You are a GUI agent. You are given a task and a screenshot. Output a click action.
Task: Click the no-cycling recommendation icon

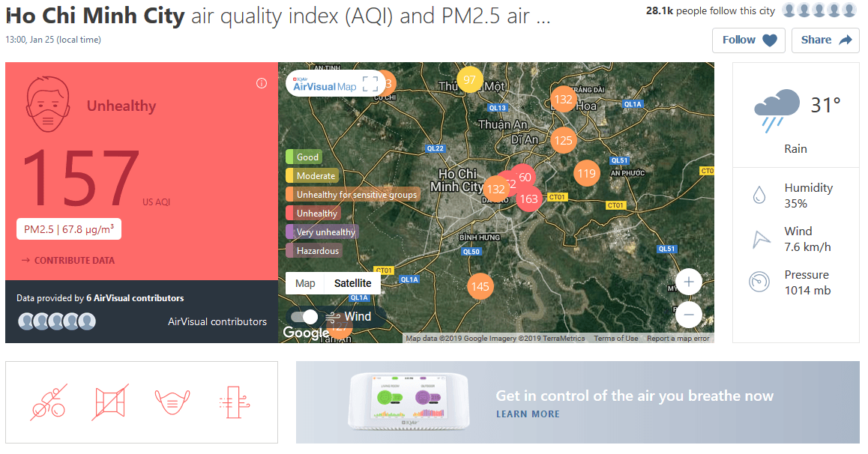click(x=49, y=402)
